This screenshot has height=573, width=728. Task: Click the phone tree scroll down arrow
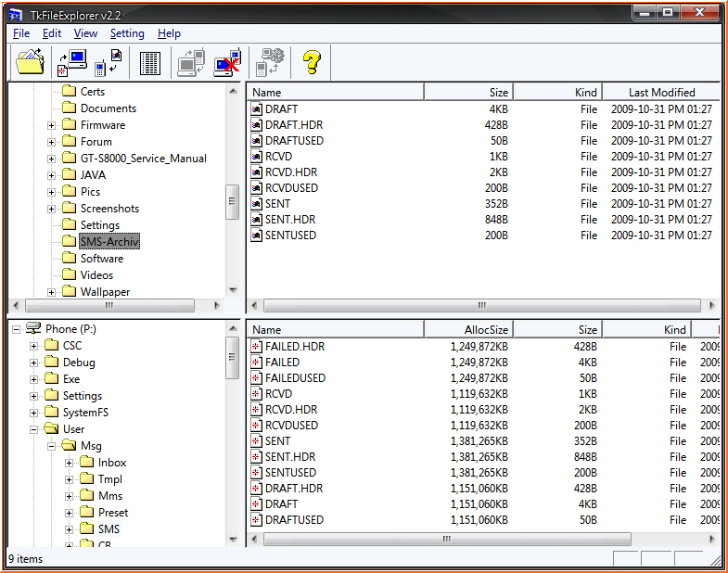pyautogui.click(x=233, y=539)
